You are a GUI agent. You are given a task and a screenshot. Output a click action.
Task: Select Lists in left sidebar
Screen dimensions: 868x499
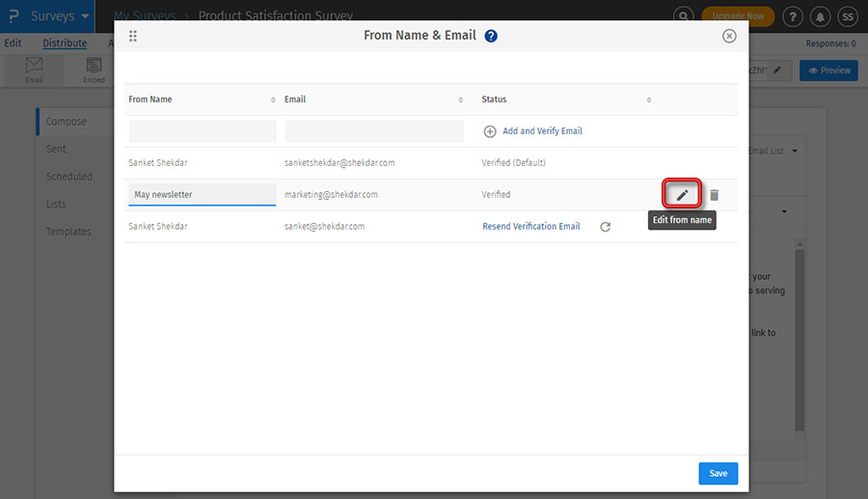[x=56, y=205]
